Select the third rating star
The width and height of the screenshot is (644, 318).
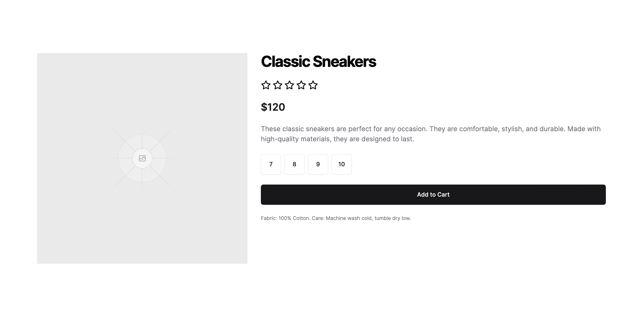(x=289, y=85)
